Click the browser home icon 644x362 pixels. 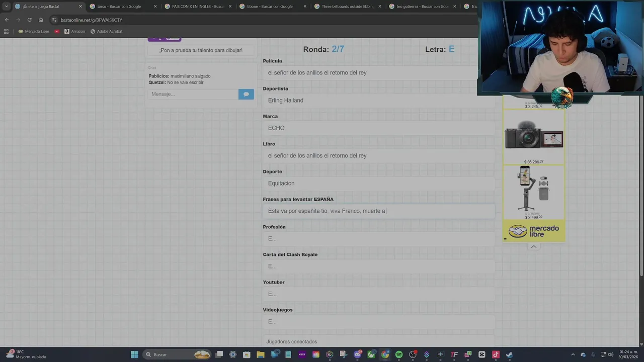tap(41, 20)
